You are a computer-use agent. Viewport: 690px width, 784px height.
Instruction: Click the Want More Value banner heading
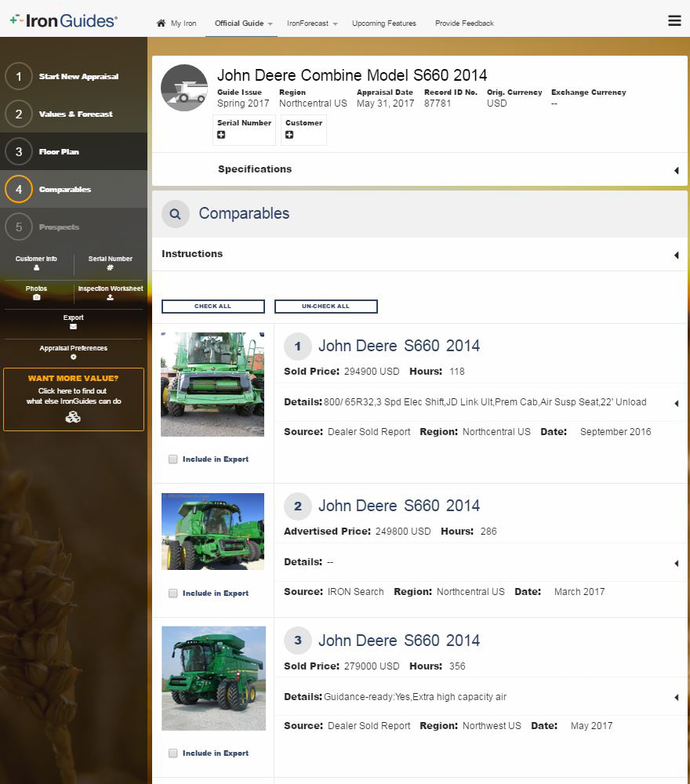(x=73, y=378)
